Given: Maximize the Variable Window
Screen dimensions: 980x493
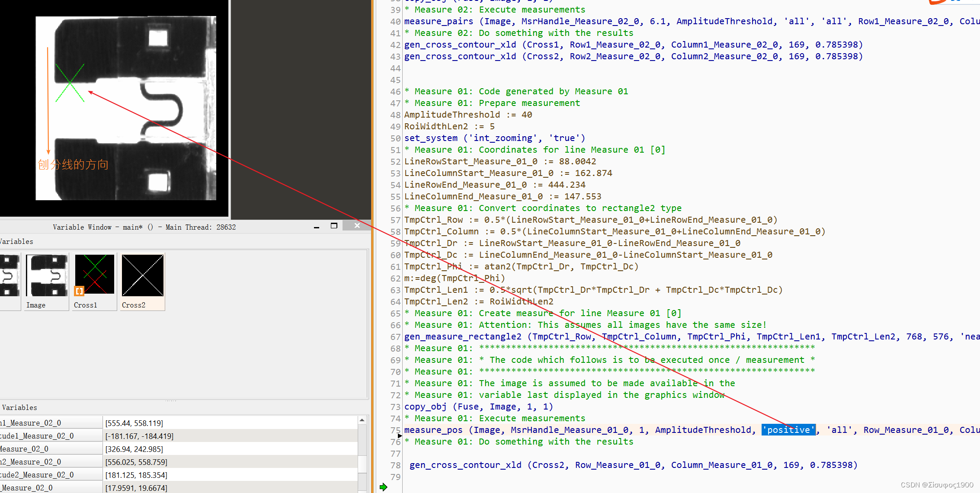Looking at the screenshot, I should [334, 226].
